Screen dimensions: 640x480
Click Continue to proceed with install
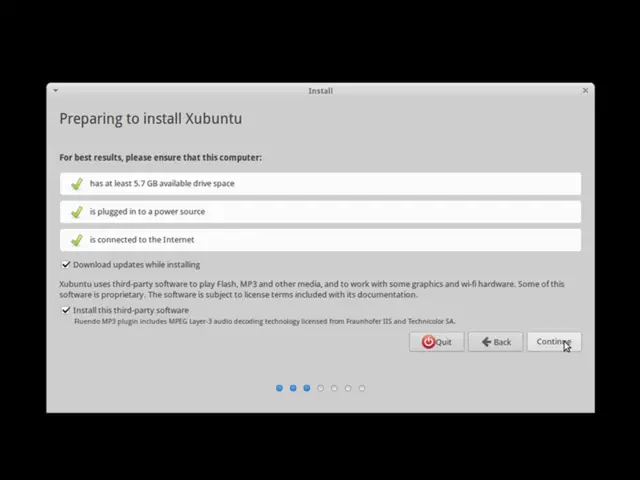[554, 342]
